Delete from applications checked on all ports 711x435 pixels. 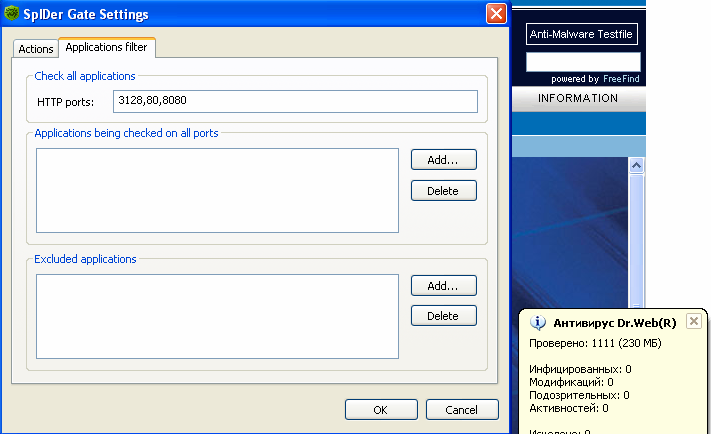(x=443, y=191)
